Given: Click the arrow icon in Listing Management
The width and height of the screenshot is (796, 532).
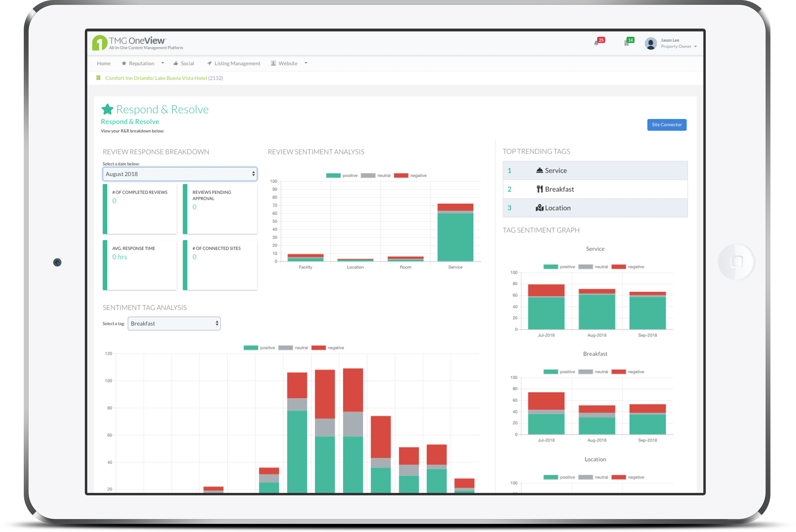Looking at the screenshot, I should [x=209, y=63].
